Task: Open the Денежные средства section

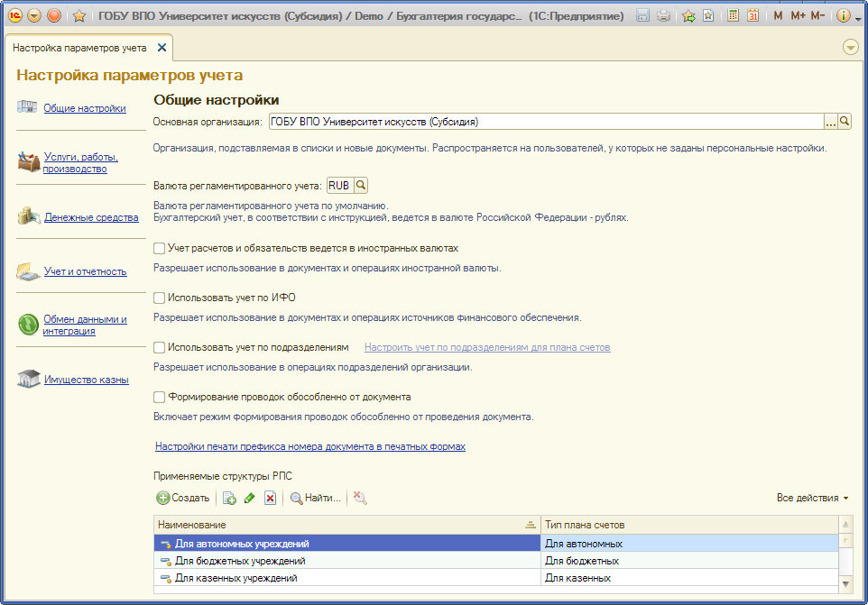Action: pos(91,217)
